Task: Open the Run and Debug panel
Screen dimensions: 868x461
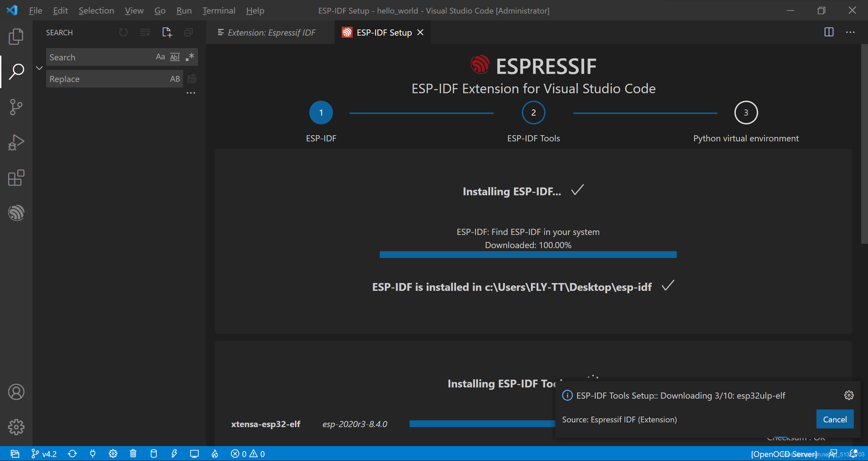Action: pos(16,141)
